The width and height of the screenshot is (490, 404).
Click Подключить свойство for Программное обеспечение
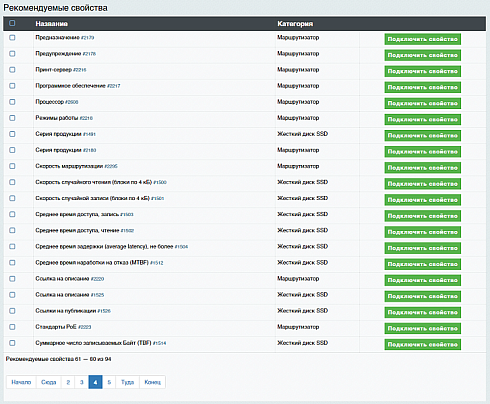coord(423,87)
